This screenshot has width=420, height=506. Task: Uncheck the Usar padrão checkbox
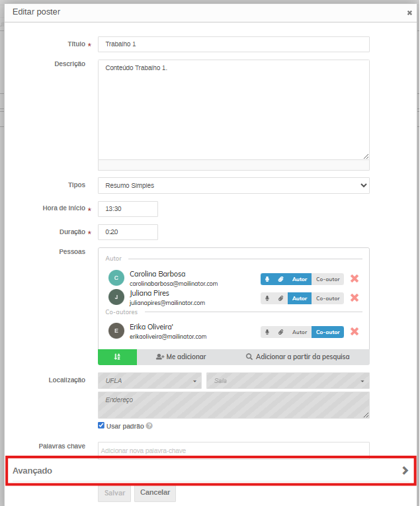[x=101, y=425]
